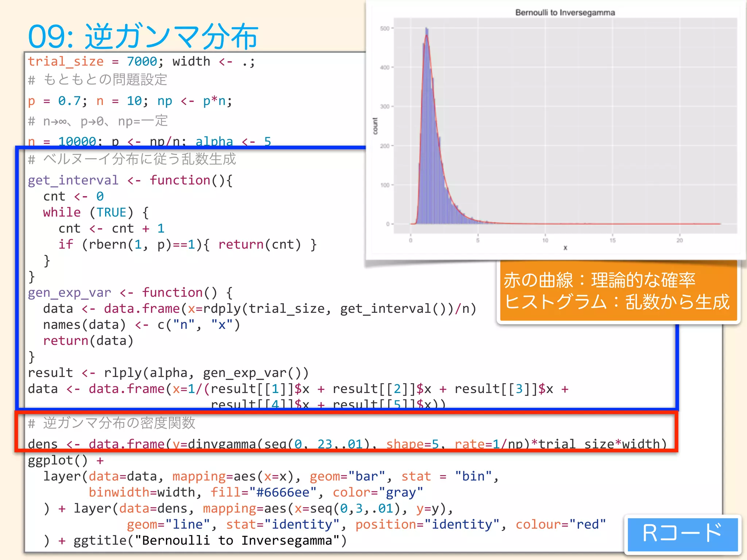Click the orange note line ヒストグラム：乱数から生成

tap(617, 302)
